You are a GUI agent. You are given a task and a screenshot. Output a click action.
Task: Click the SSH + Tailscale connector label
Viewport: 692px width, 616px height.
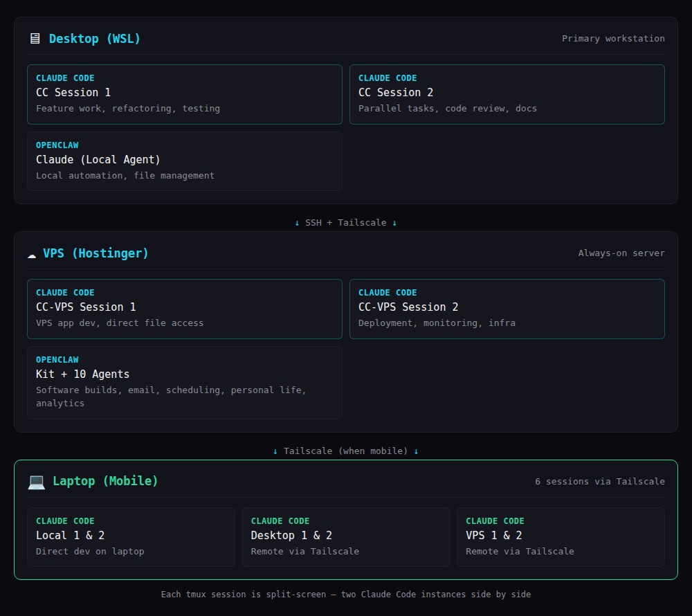[x=345, y=222]
